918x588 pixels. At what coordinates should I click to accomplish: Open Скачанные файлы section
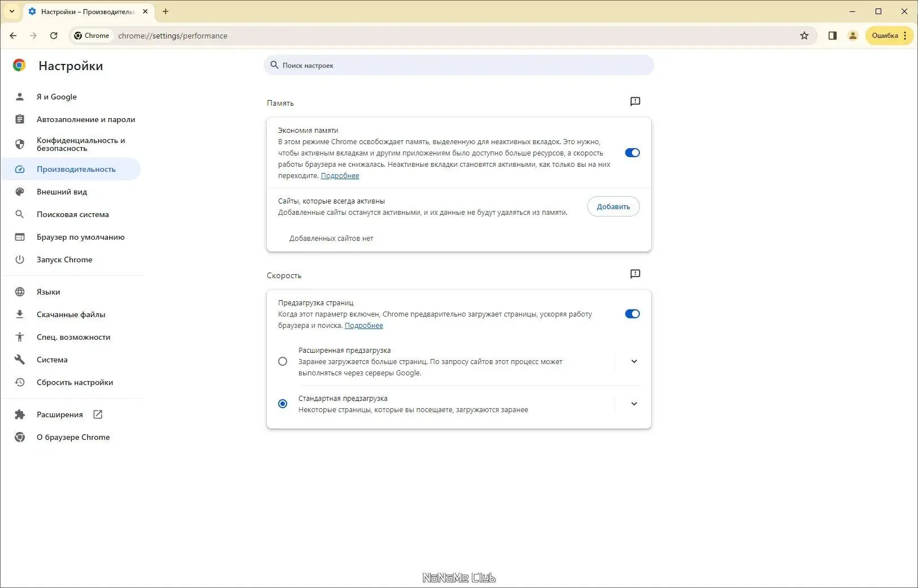pyautogui.click(x=71, y=314)
